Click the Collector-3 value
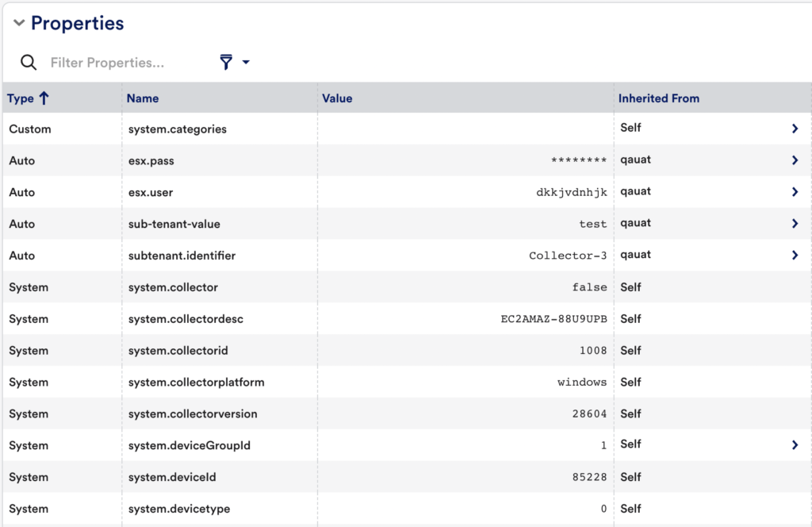 [568, 256]
